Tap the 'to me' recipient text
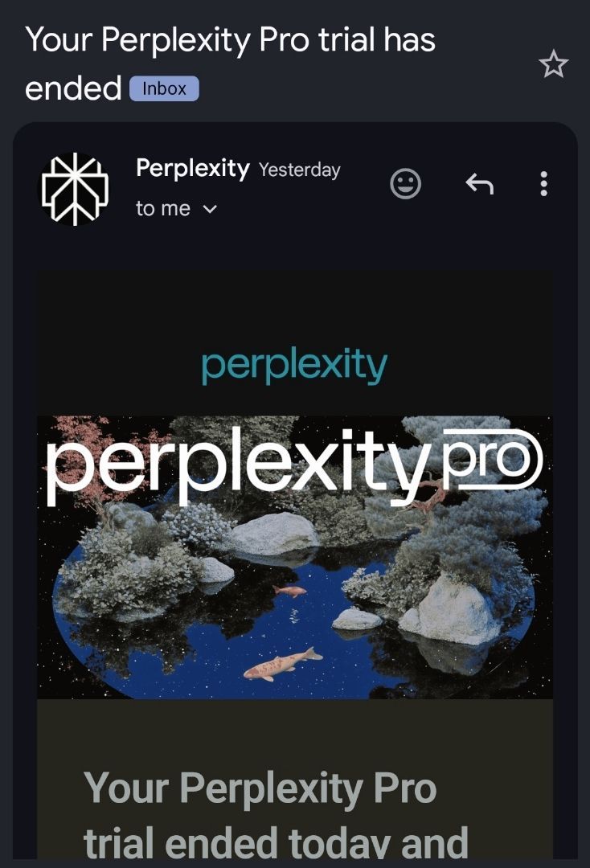Screen dimensions: 590x868 point(162,209)
